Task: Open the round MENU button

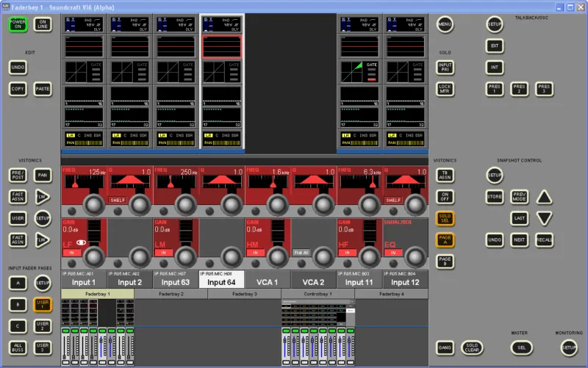Action: (x=445, y=24)
